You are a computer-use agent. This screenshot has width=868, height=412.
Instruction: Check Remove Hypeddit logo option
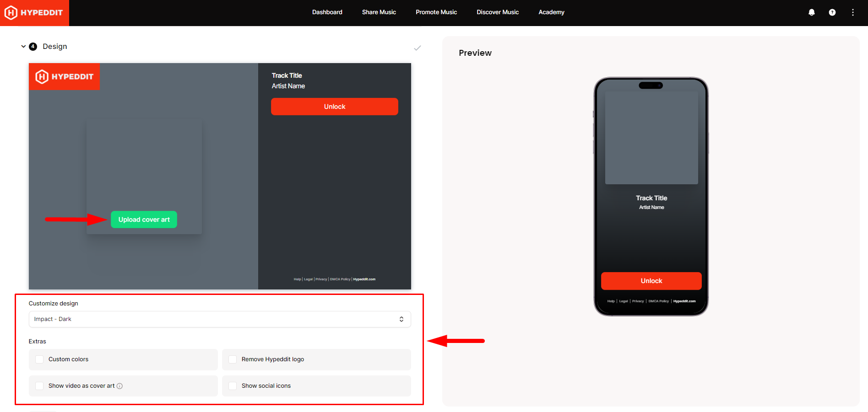(233, 359)
